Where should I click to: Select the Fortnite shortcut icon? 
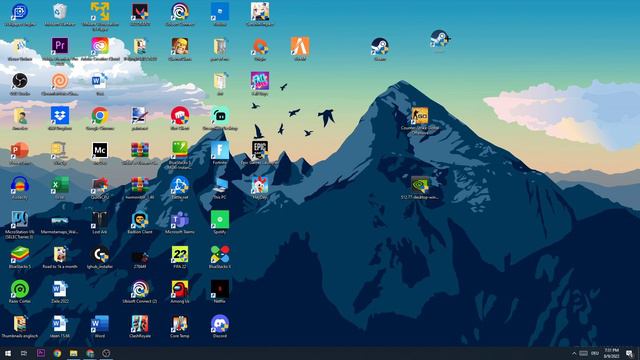tap(220, 150)
